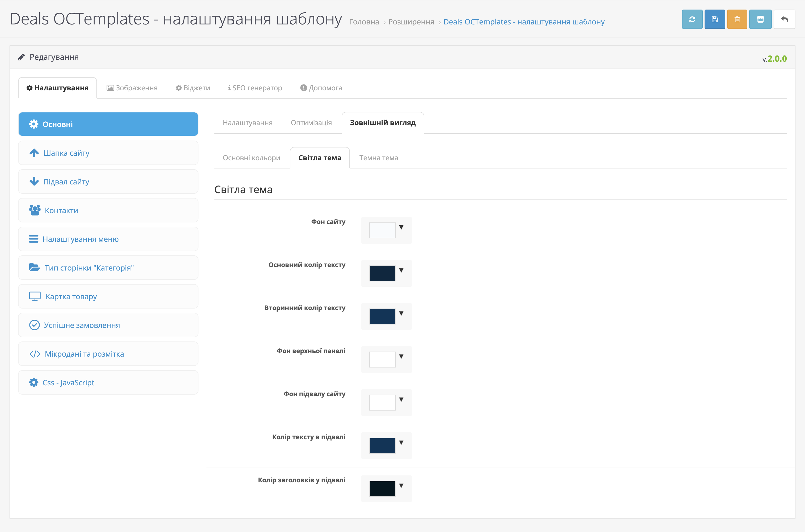This screenshot has width=805, height=532.
Task: Click the orange trash delete icon button
Action: (x=737, y=19)
